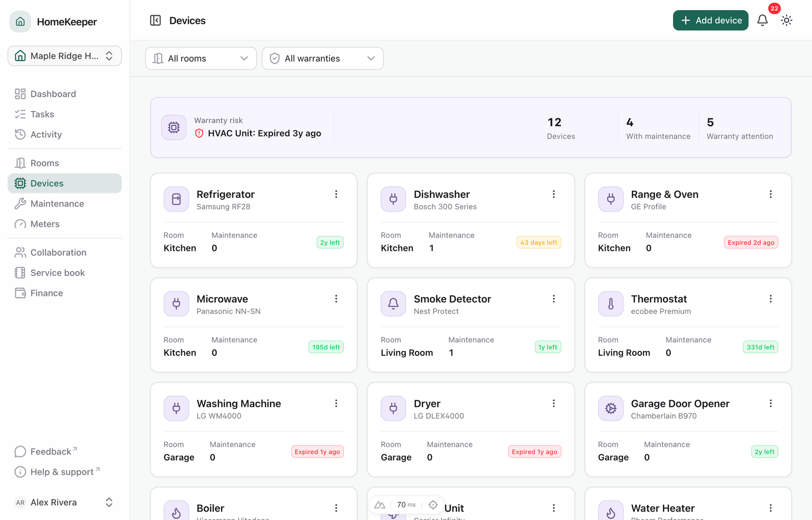Click the Washing Machine plug icon
The width and height of the screenshot is (812, 520).
pos(177,408)
